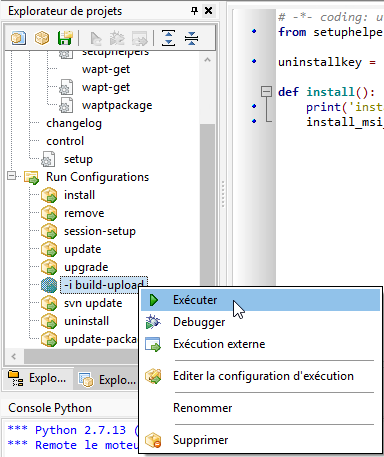This screenshot has height=457, width=384.
Task: Collapse the Run Configurations node
Action: coord(12,175)
